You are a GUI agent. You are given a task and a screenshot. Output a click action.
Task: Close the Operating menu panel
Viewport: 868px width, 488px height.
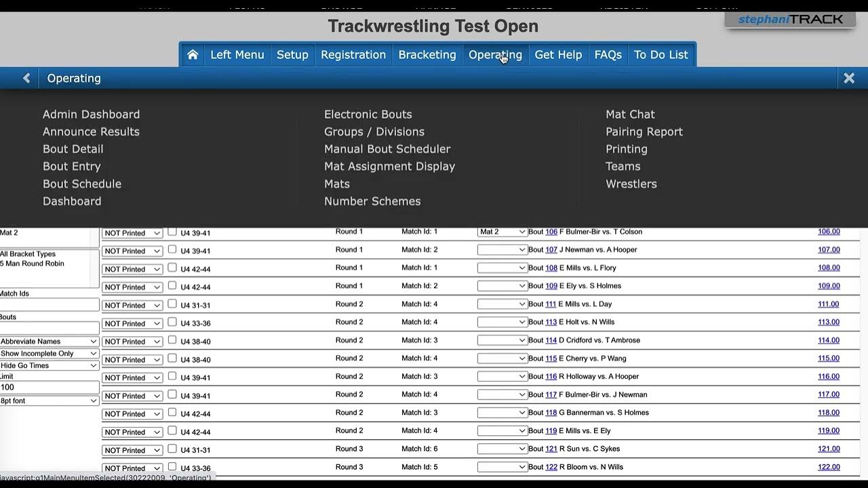click(x=848, y=79)
